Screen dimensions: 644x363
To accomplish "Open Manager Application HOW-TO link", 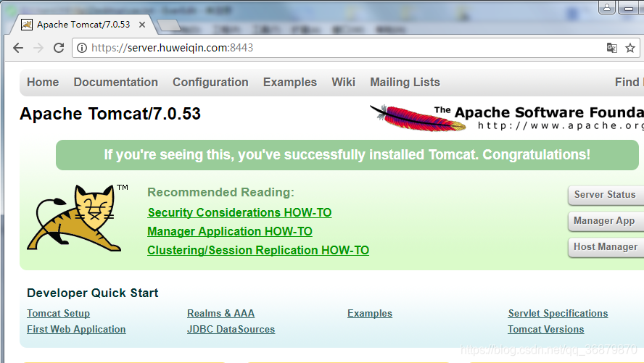I will point(230,231).
